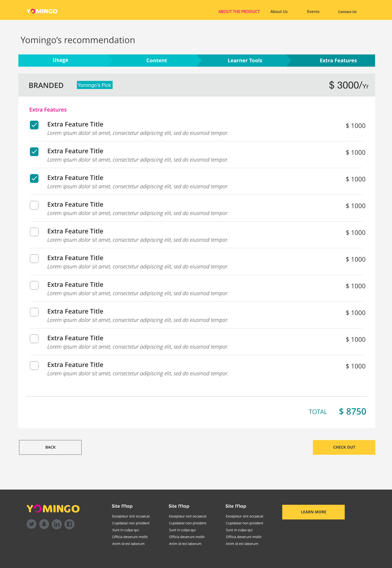Screen dimensions: 392x568
Task: Open the Contact Us navigation link
Action: pyautogui.click(x=347, y=12)
